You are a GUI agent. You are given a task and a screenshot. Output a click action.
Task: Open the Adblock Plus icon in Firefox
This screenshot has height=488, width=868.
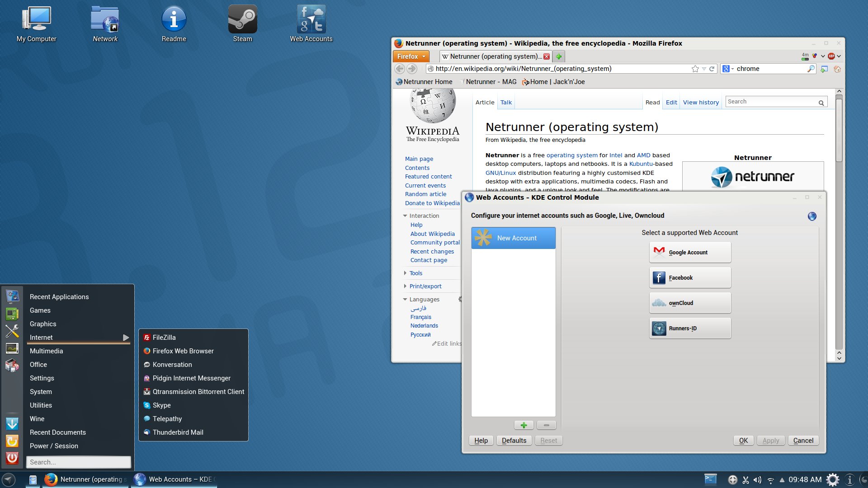click(x=831, y=56)
